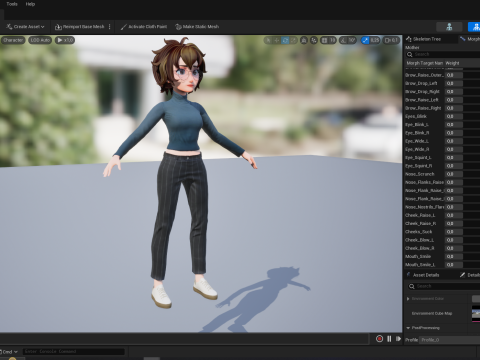The height and width of the screenshot is (360, 480).
Task: Select the Rotate gizmo tool
Action: click(285, 40)
